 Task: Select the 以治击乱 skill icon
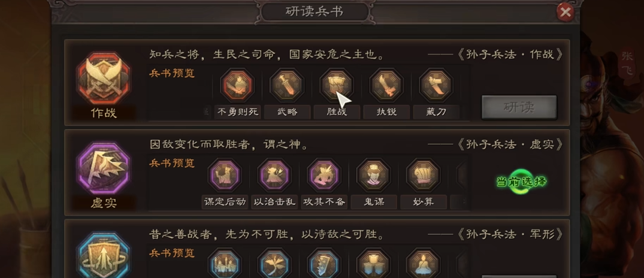click(274, 175)
